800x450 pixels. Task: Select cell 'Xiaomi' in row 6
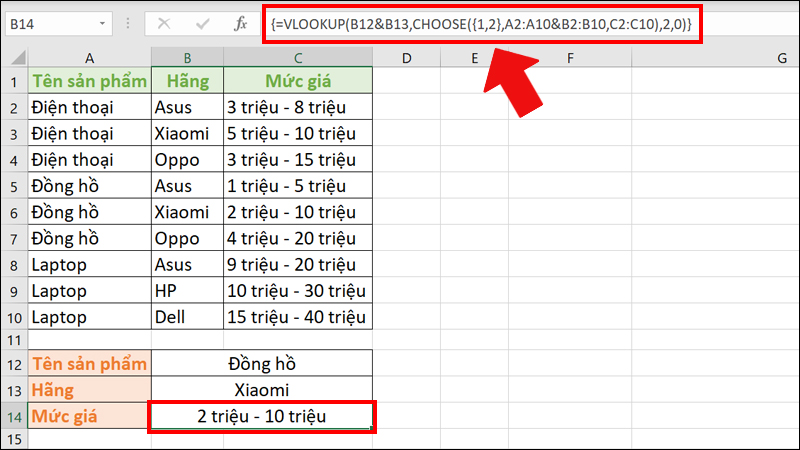coord(187,212)
